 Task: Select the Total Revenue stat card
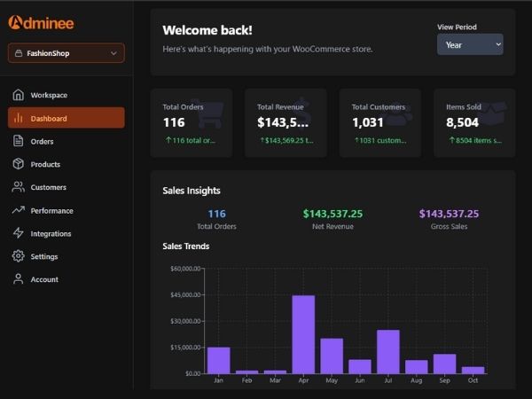(x=285, y=122)
